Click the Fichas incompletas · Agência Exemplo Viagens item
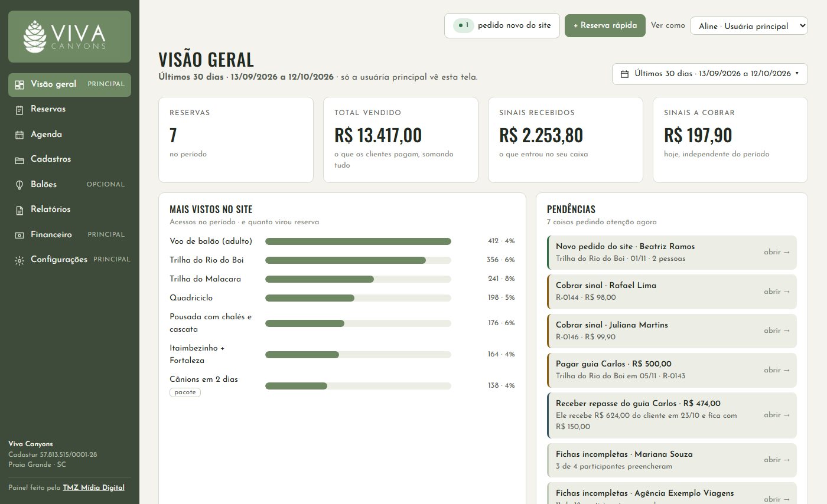 point(672,493)
